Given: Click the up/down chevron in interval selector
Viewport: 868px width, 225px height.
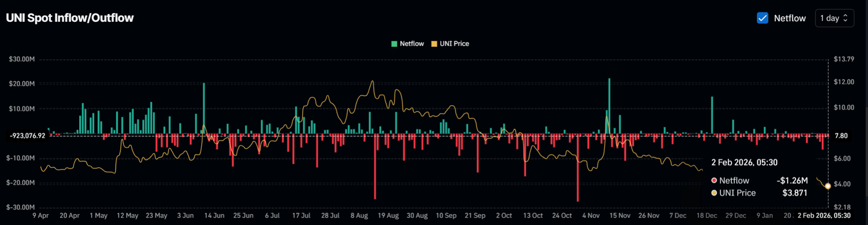Looking at the screenshot, I should 845,18.
